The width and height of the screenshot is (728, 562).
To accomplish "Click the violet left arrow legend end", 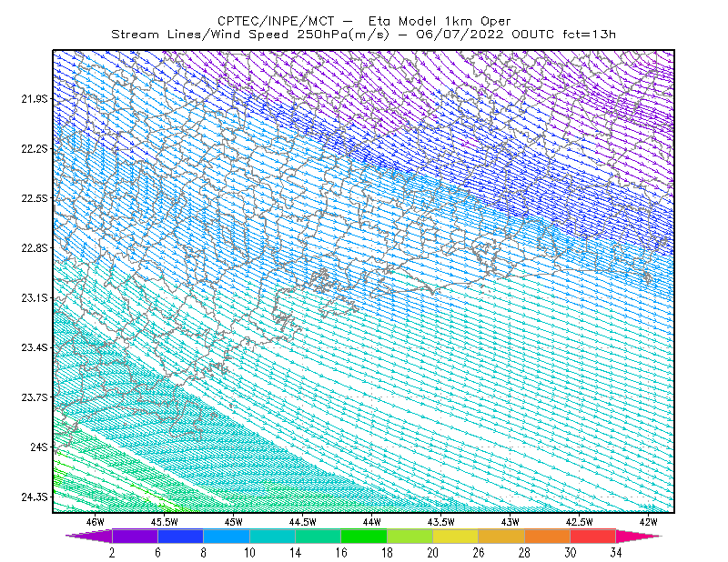I will [x=89, y=536].
